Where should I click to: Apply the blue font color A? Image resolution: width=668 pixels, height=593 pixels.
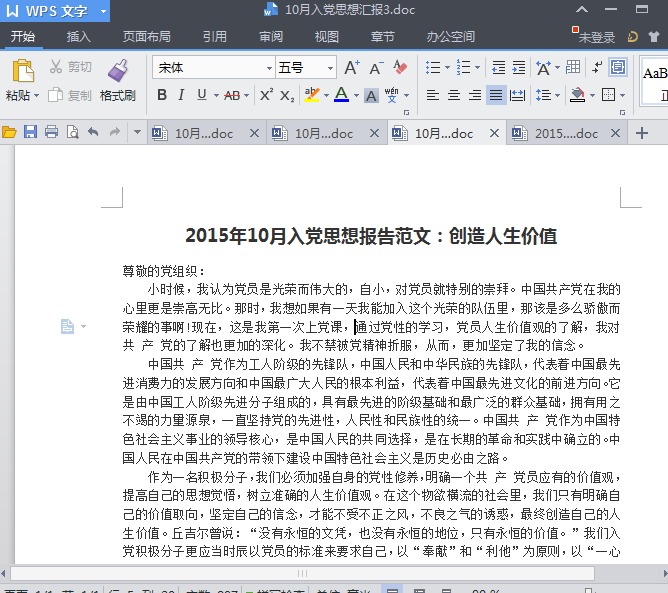tap(342, 95)
